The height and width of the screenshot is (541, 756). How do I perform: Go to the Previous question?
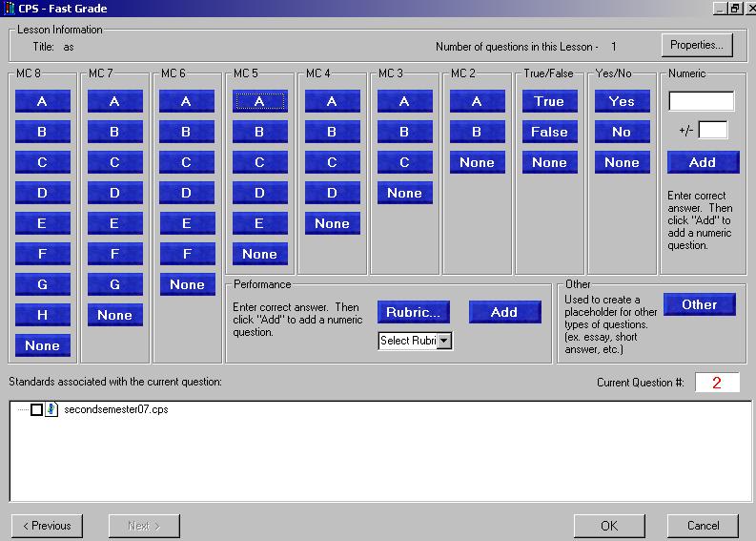click(47, 526)
